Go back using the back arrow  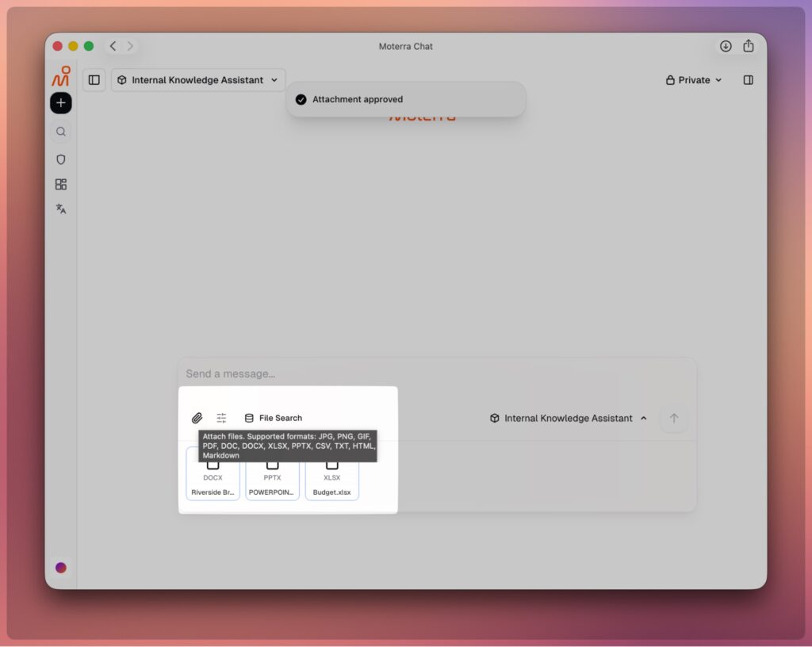point(113,46)
